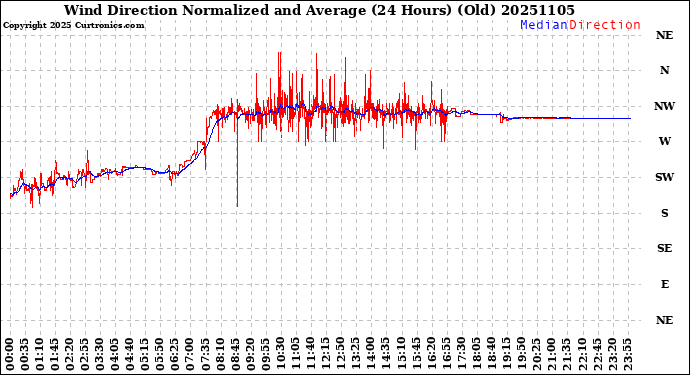Click the 07:00 time axis label
690x375 pixels.
point(191,355)
